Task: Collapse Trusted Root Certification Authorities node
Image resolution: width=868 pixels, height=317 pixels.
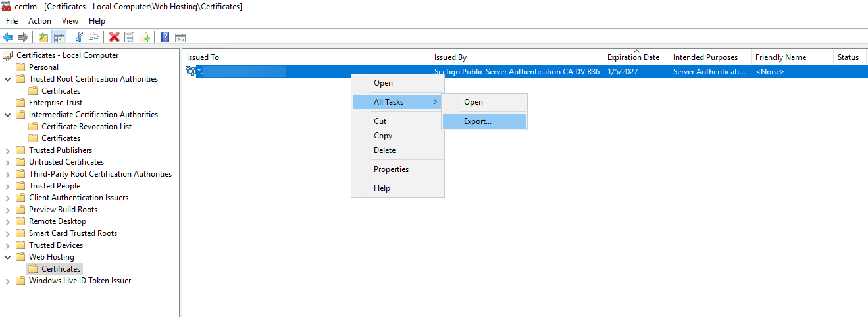Action: point(8,79)
